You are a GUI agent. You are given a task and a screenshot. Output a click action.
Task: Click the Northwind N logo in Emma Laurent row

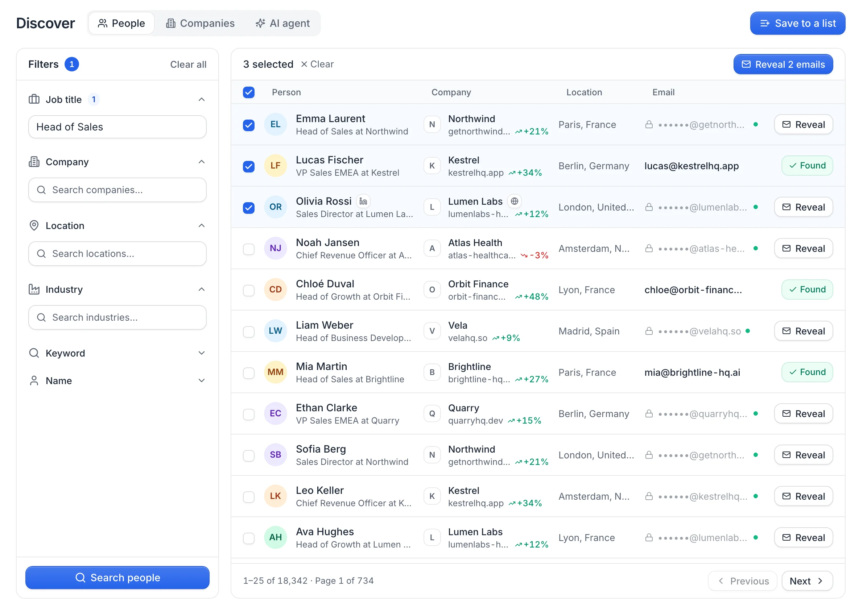432,124
